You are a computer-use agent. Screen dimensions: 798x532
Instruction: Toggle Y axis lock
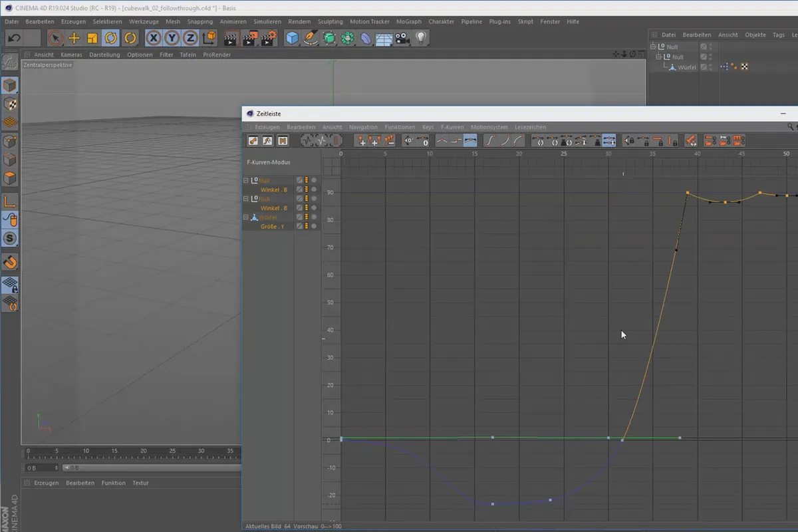pyautogui.click(x=172, y=38)
